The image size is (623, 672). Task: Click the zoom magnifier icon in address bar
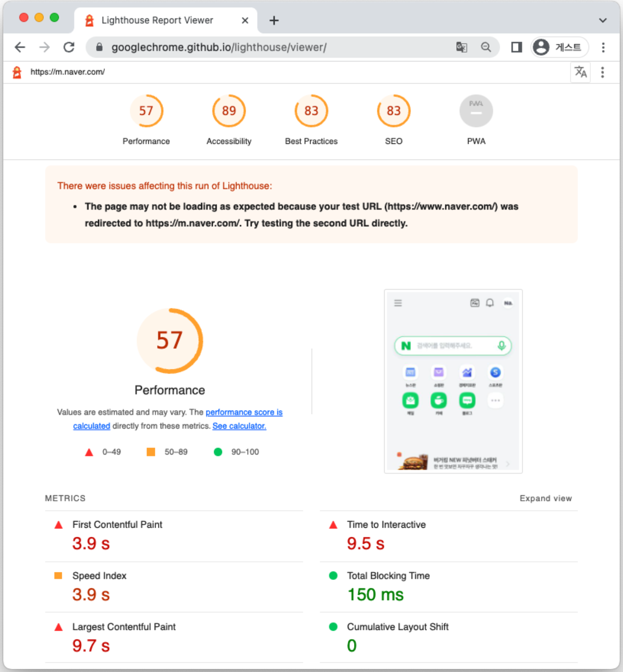coord(486,47)
